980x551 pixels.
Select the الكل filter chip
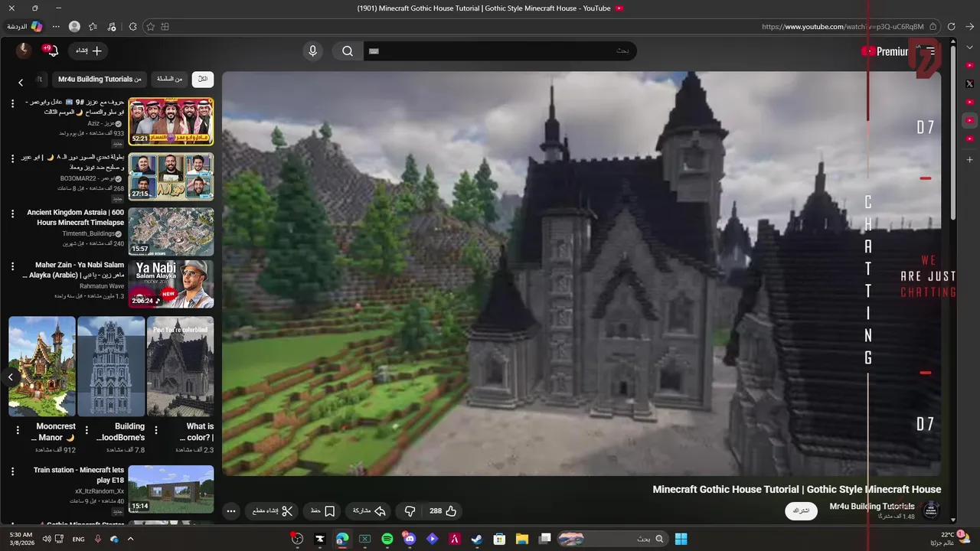point(203,80)
